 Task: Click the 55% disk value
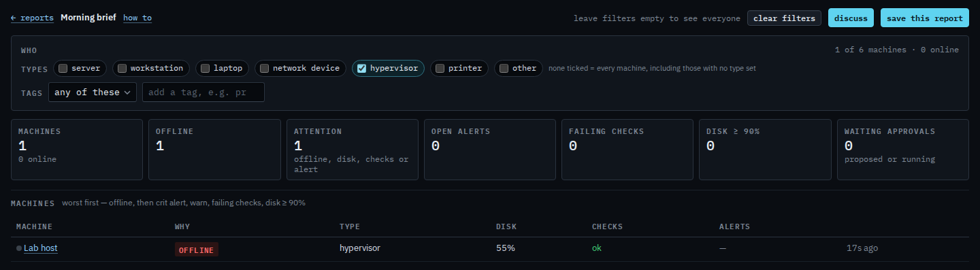(x=506, y=248)
